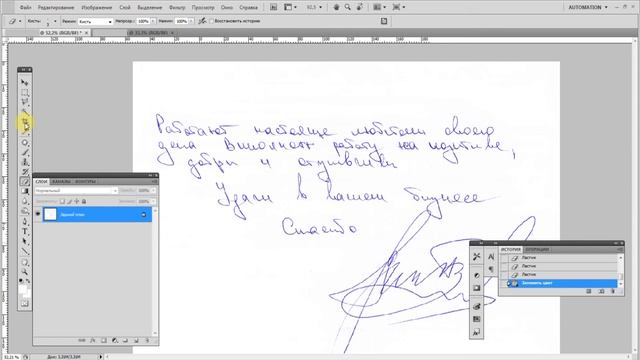Hide the layer with the eye icon

tap(38, 214)
